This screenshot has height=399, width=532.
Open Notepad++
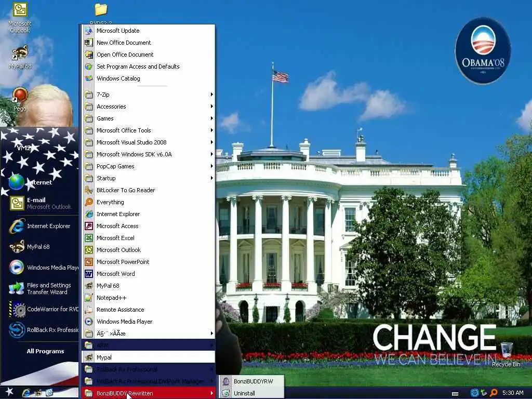pyautogui.click(x=148, y=298)
